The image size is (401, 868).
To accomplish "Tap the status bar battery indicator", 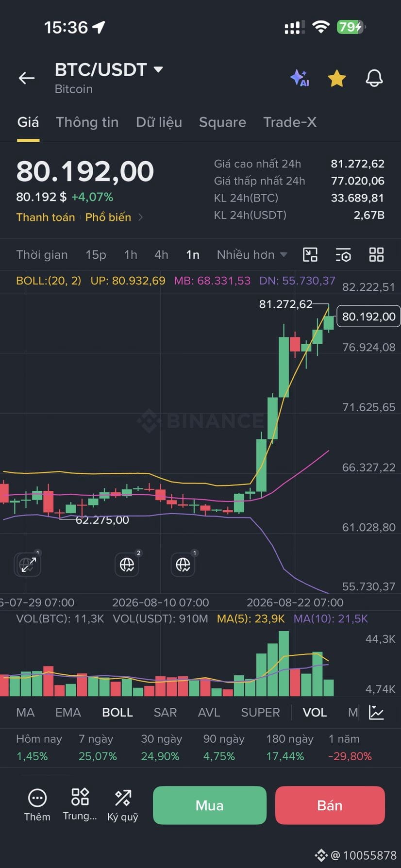I will (351, 27).
